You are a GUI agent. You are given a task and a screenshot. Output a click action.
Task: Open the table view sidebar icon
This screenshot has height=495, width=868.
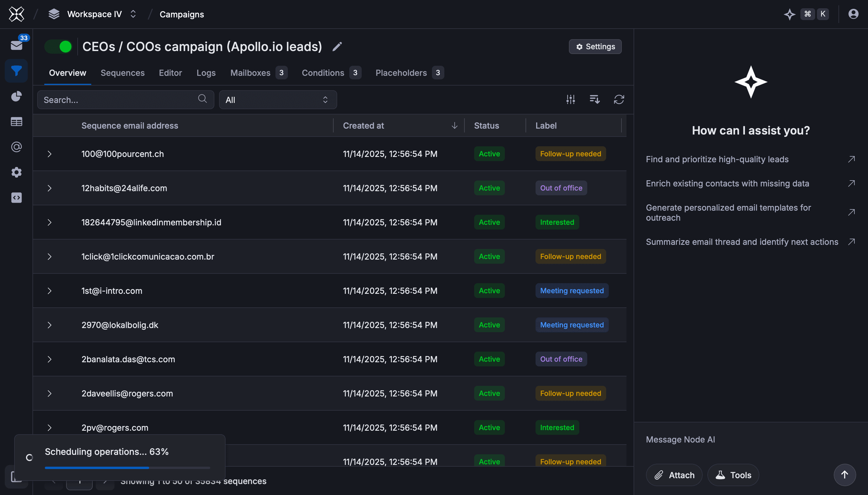tap(16, 122)
